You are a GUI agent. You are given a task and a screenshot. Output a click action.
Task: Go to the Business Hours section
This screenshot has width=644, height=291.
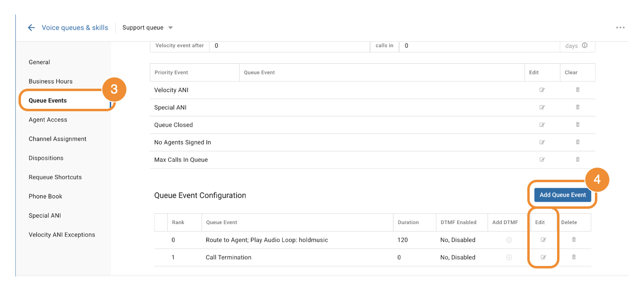[x=50, y=81]
